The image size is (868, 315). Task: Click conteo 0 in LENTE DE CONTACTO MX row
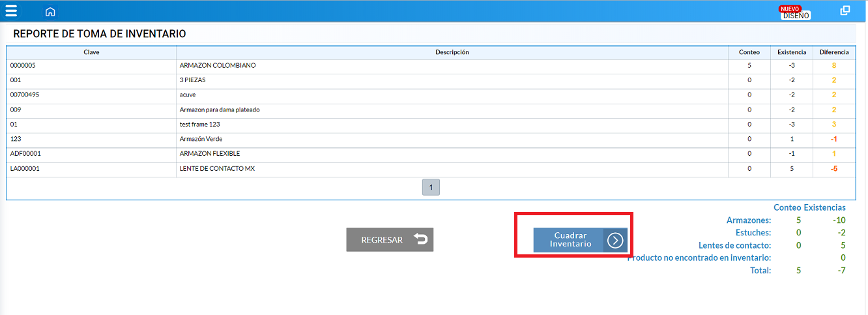click(x=749, y=169)
